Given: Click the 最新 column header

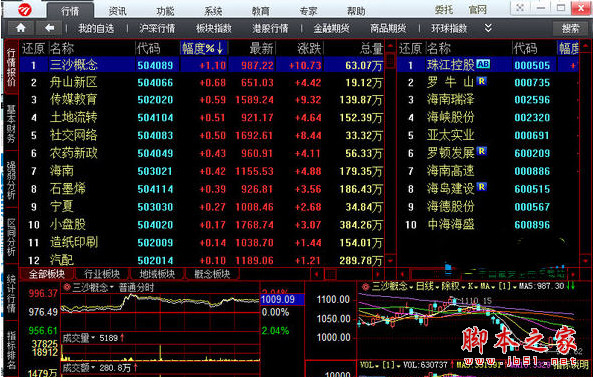Looking at the screenshot, I should point(261,48).
